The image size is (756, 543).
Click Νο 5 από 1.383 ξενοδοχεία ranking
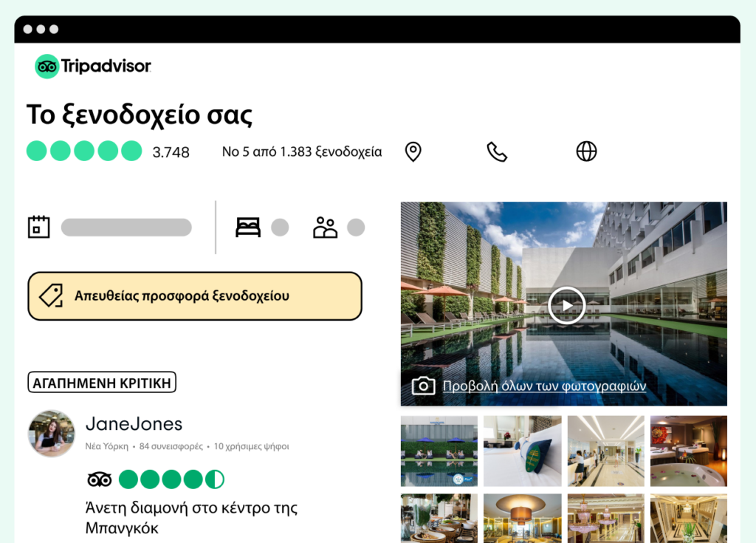(x=302, y=152)
